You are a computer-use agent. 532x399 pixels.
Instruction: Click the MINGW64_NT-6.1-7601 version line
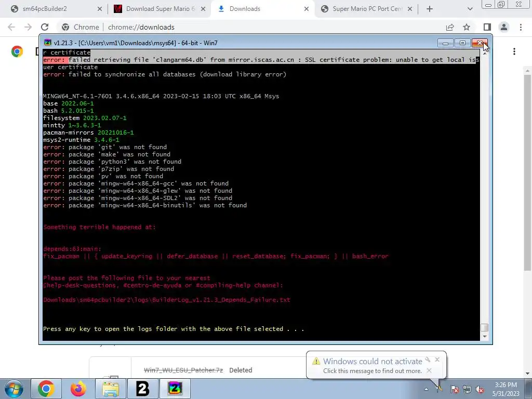tap(161, 96)
